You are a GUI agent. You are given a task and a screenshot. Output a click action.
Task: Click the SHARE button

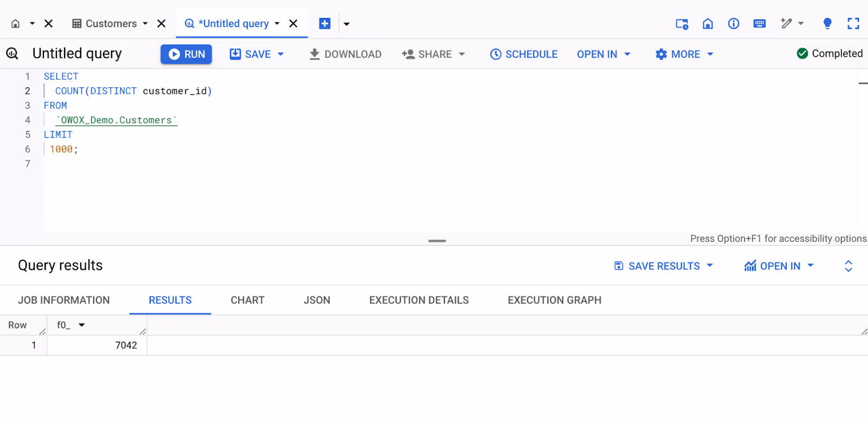coord(427,54)
